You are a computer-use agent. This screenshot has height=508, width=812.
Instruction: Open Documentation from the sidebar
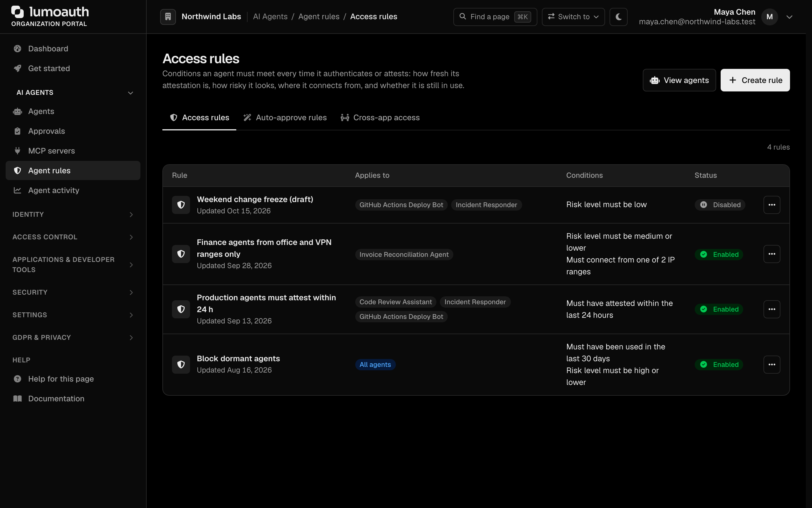tap(73, 399)
